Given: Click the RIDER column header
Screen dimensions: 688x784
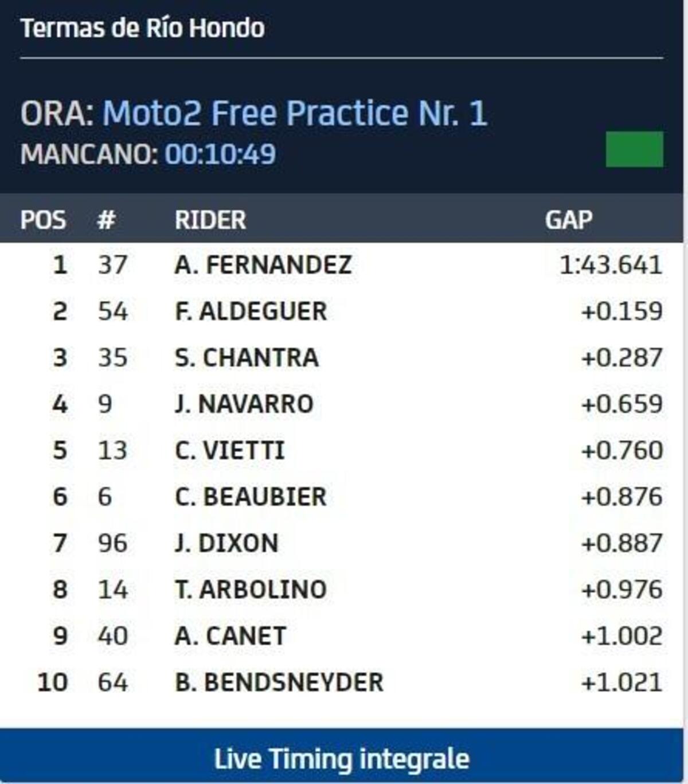Looking at the screenshot, I should 210,220.
